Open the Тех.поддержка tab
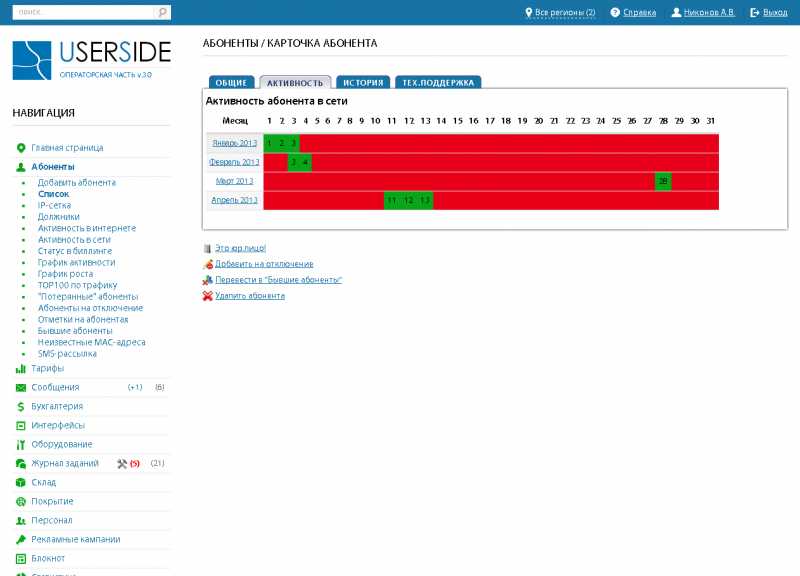Viewport: 800px width, 576px height. click(438, 83)
